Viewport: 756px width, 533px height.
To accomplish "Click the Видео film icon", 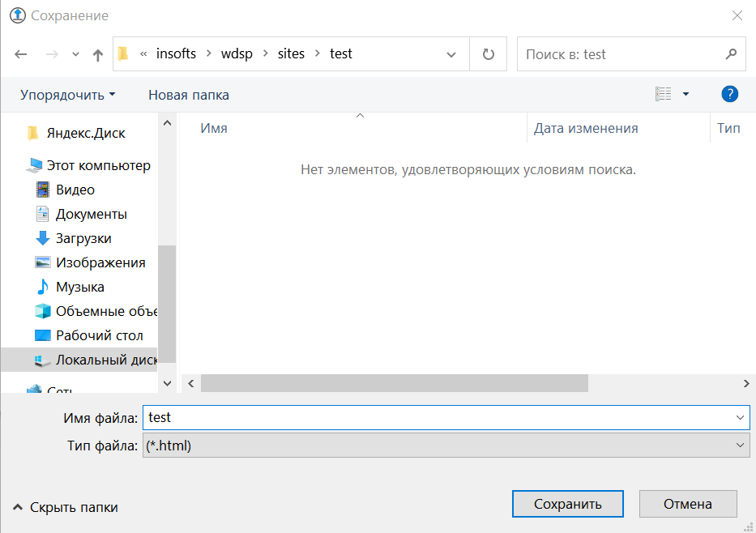I will point(43,190).
